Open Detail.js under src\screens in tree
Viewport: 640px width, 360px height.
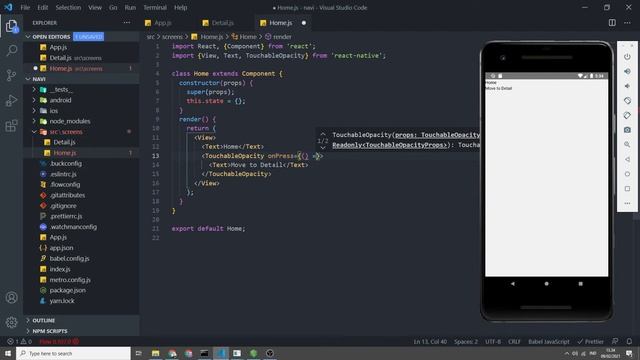pyautogui.click(x=64, y=142)
